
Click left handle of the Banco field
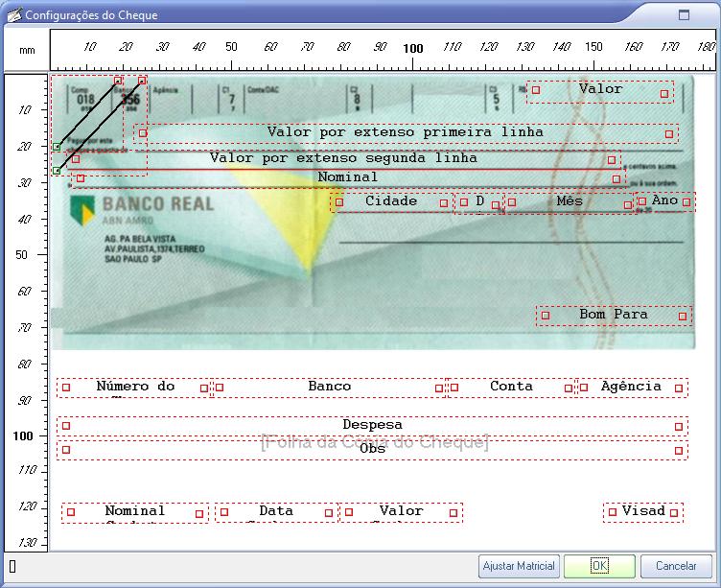click(220, 388)
